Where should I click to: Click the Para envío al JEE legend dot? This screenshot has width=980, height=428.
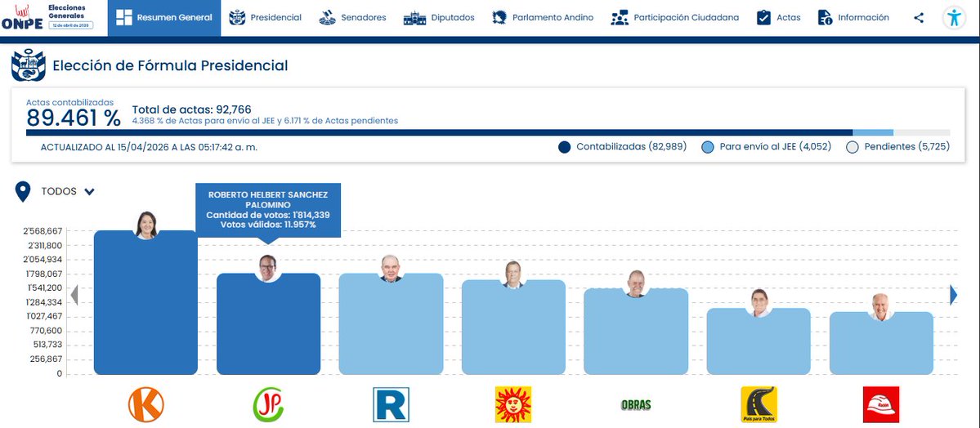(x=708, y=148)
